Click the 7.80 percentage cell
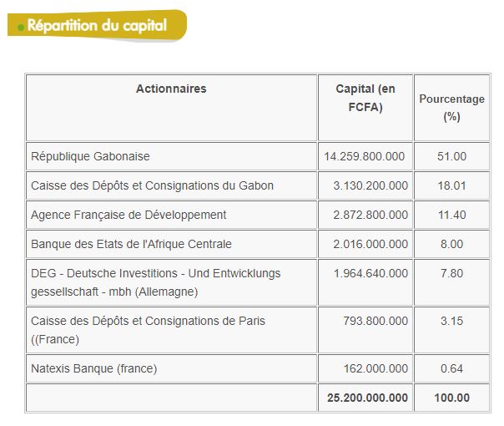Image resolution: width=504 pixels, height=426 pixels. [x=451, y=273]
